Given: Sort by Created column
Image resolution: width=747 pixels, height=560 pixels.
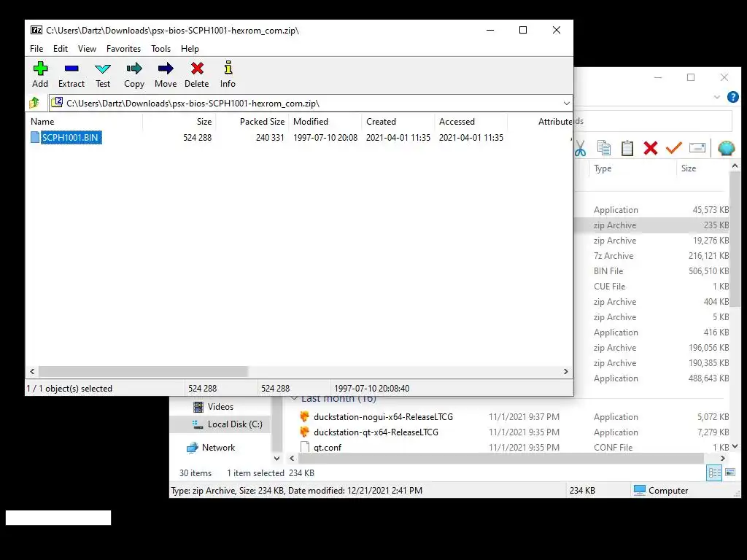Looking at the screenshot, I should (x=398, y=122).
